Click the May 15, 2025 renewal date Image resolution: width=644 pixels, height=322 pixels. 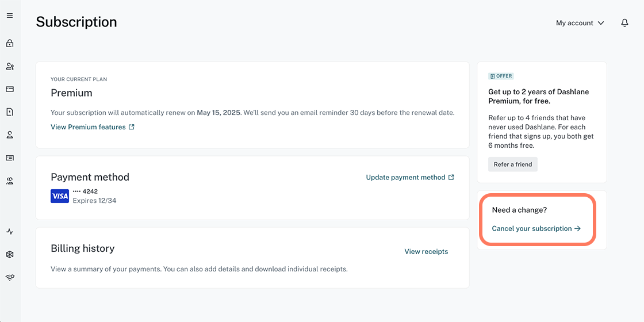coord(218,113)
